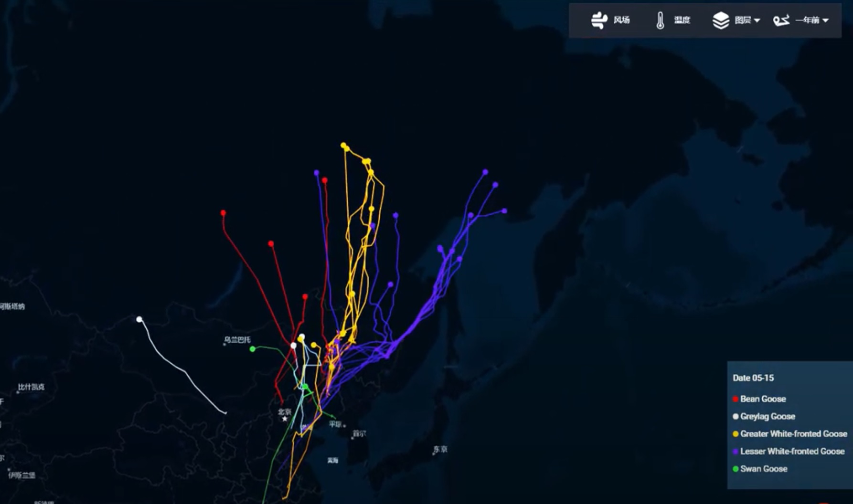Click the stacked layers icon
Screen dimensions: 853x504
click(x=721, y=21)
